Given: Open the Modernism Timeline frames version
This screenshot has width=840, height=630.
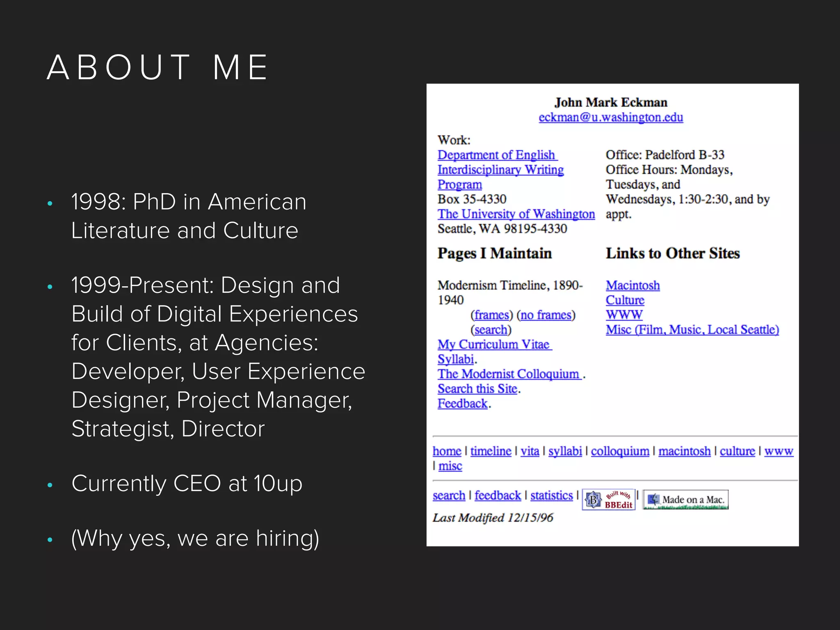Looking at the screenshot, I should pyautogui.click(x=491, y=315).
